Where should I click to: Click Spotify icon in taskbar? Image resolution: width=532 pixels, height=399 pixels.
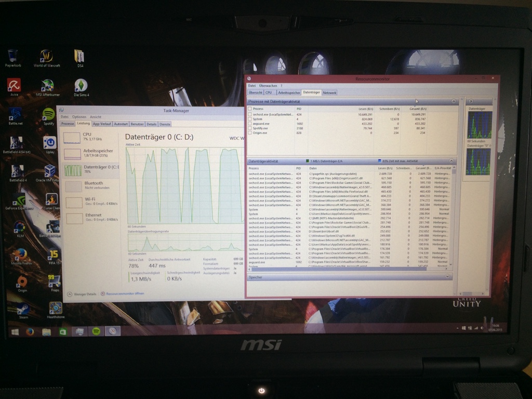[96, 331]
